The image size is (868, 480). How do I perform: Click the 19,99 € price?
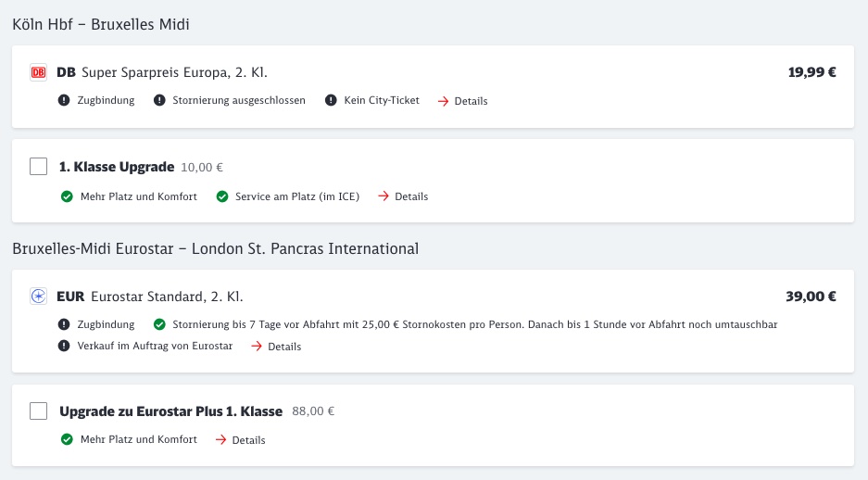pos(811,72)
